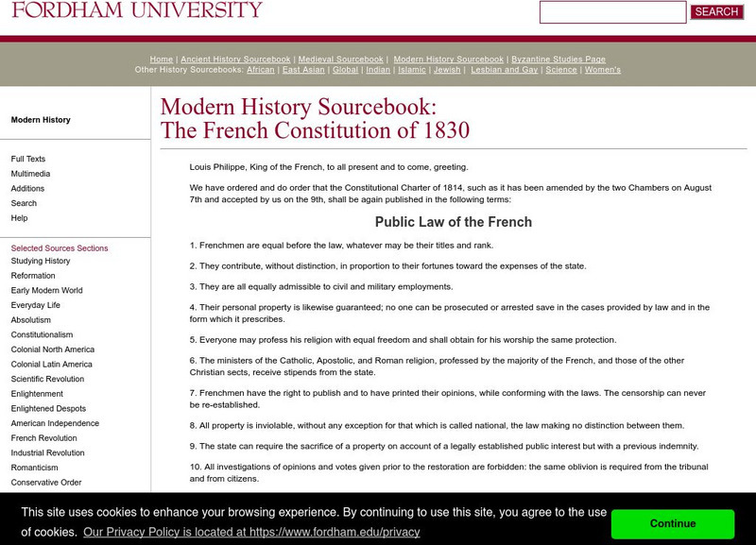Open Modern History Sourcebook nav link

[x=448, y=60]
